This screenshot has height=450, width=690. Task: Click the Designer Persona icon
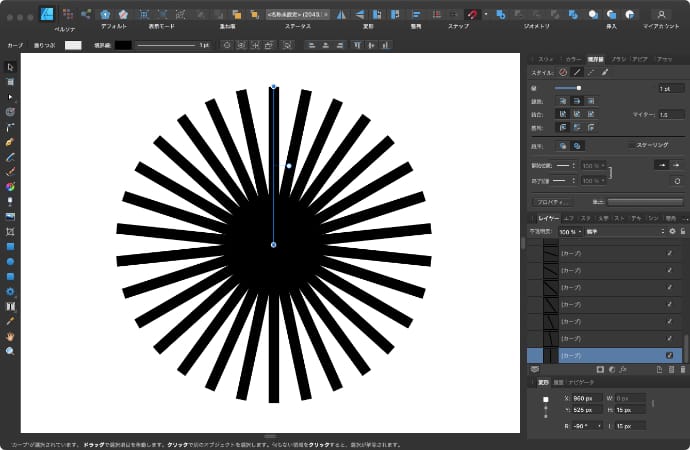pos(46,14)
